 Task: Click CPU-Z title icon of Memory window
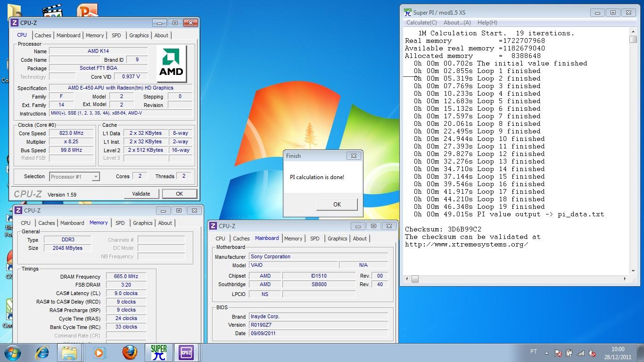(18, 210)
